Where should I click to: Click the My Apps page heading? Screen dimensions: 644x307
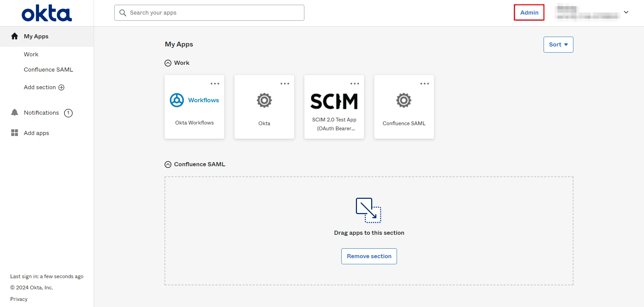click(x=179, y=44)
